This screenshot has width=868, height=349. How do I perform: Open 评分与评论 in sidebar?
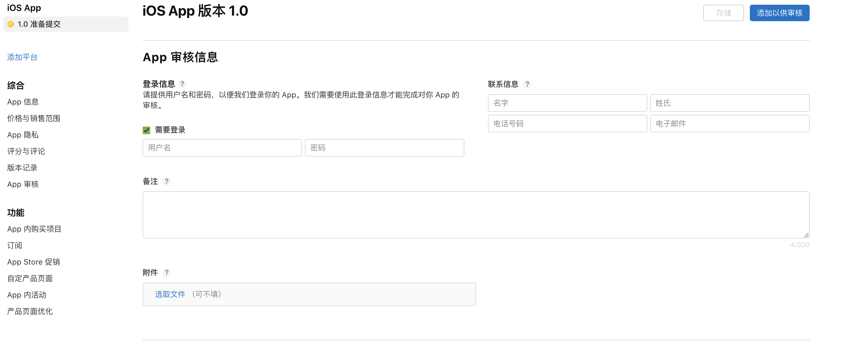coord(26,151)
